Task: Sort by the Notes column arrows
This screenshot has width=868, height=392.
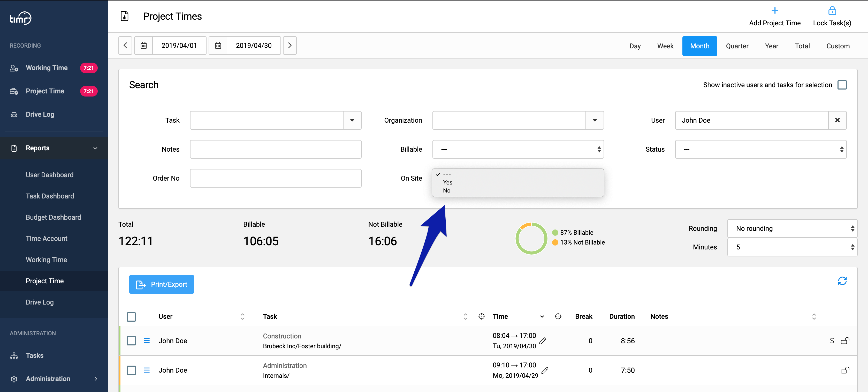Action: click(x=814, y=316)
